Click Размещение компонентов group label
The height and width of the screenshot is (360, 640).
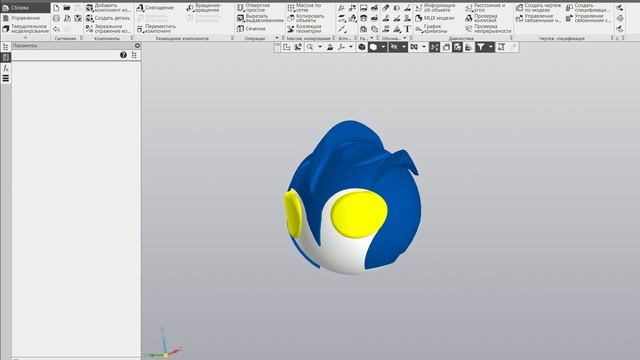pos(182,38)
